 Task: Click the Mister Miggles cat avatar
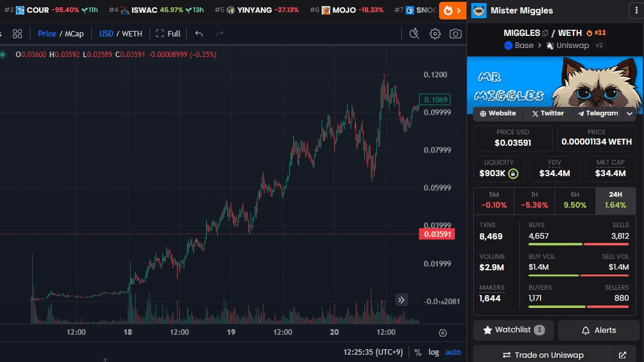click(x=479, y=11)
